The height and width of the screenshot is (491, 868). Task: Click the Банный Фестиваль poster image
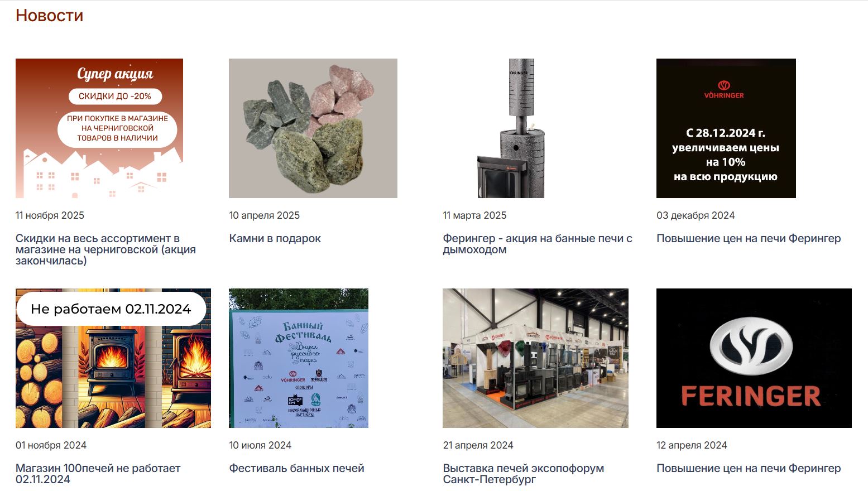(x=299, y=358)
